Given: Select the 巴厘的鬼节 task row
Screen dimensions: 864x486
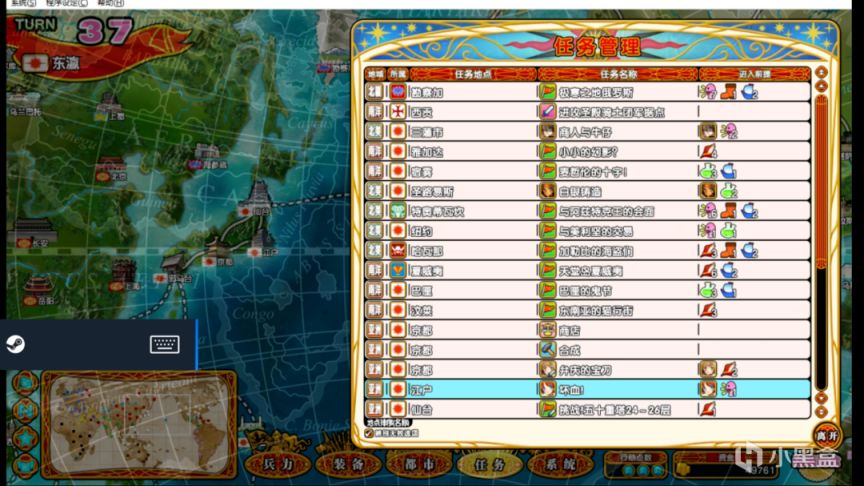Looking at the screenshot, I should coord(587,290).
